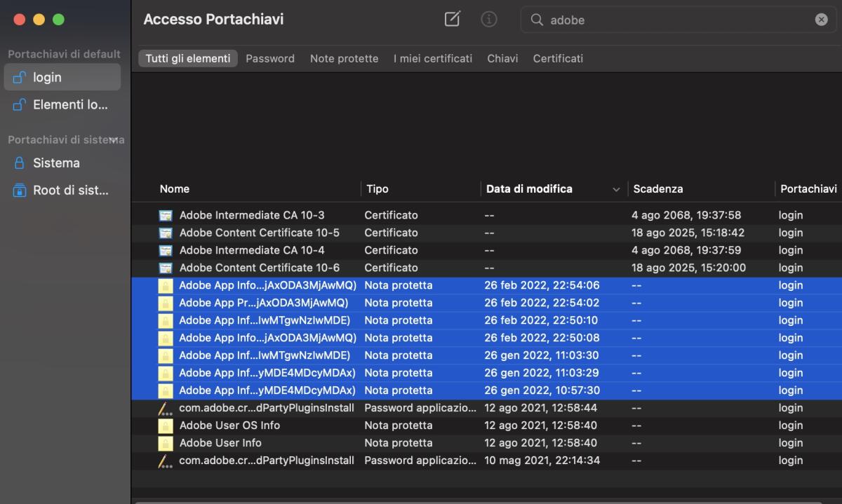Click the Nome column header to sort
The image size is (842, 504).
174,189
